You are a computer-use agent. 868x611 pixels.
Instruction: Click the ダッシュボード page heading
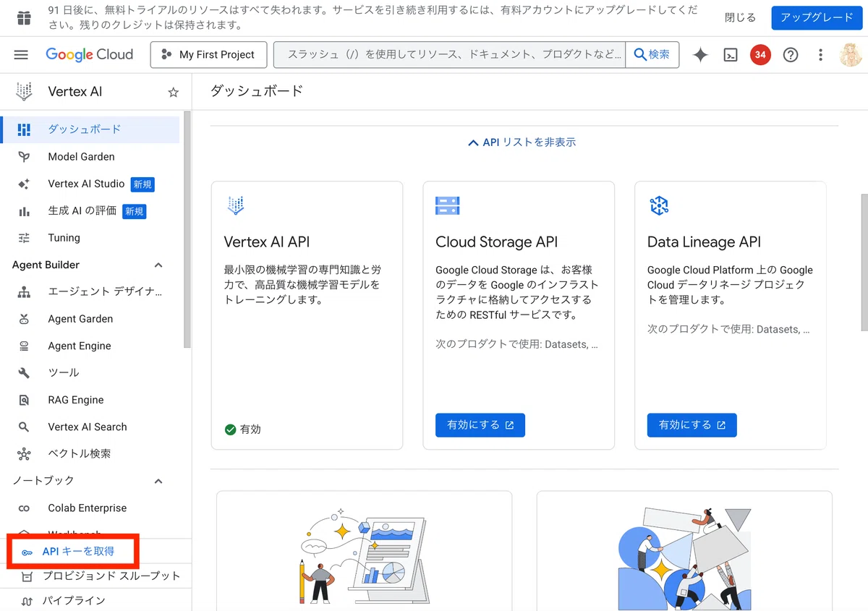pyautogui.click(x=256, y=91)
